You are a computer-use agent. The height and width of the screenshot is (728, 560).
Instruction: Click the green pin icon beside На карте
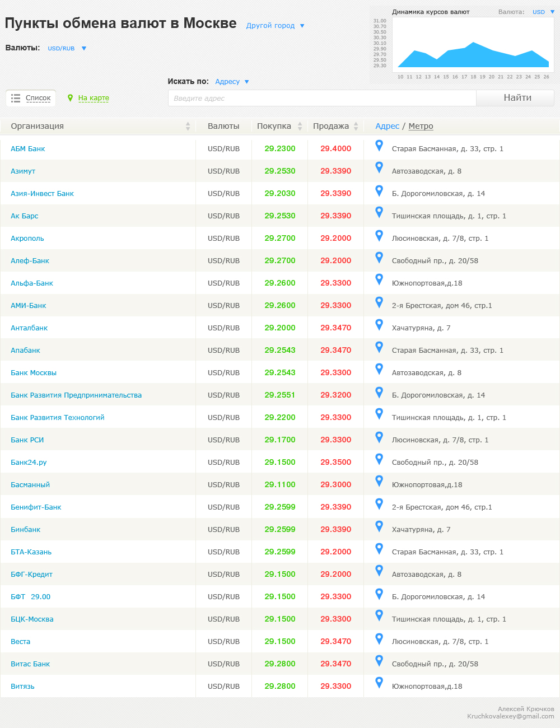[x=70, y=98]
